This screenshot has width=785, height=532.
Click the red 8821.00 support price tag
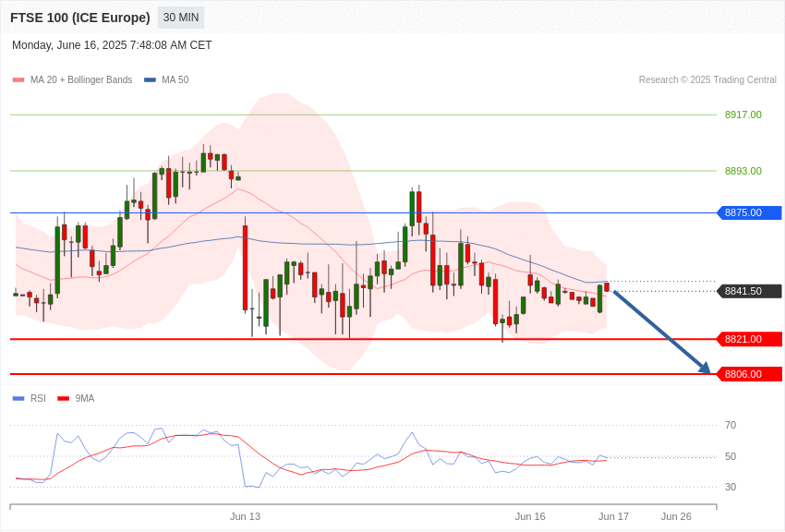[x=750, y=339]
